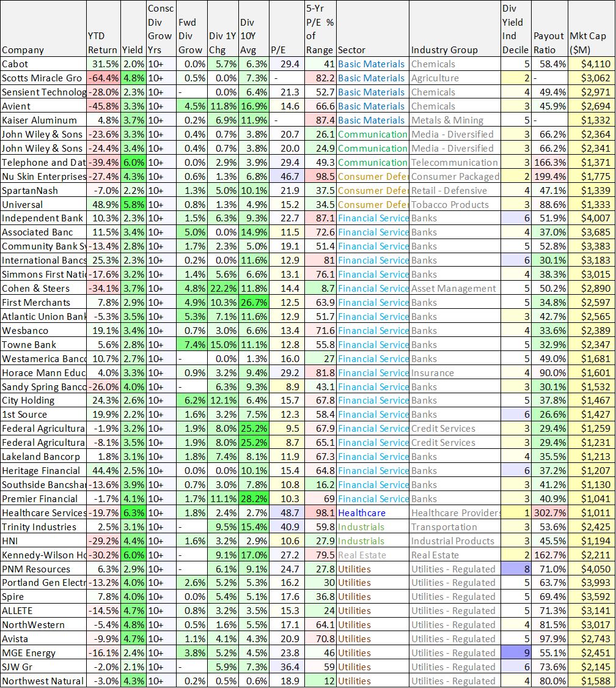This screenshot has height=688, width=616.
Task: Select Horace Mann Insurance industry cell
Action: pyautogui.click(x=455, y=372)
